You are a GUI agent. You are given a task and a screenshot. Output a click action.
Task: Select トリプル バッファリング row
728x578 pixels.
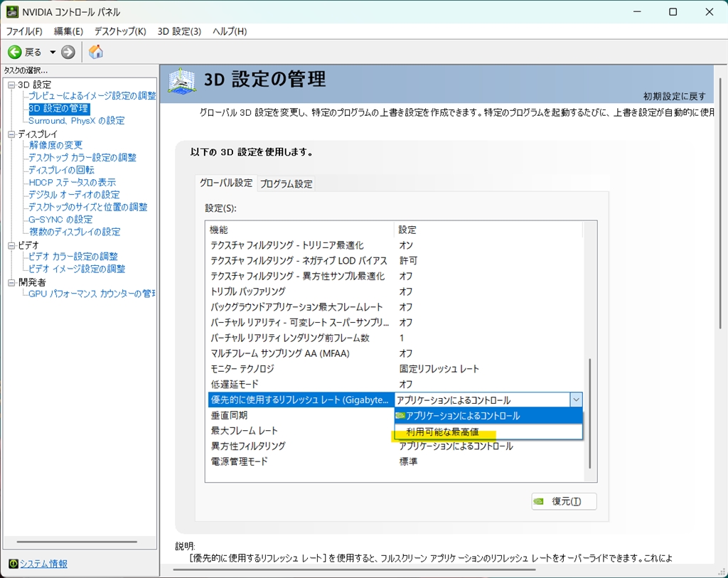pyautogui.click(x=394, y=291)
